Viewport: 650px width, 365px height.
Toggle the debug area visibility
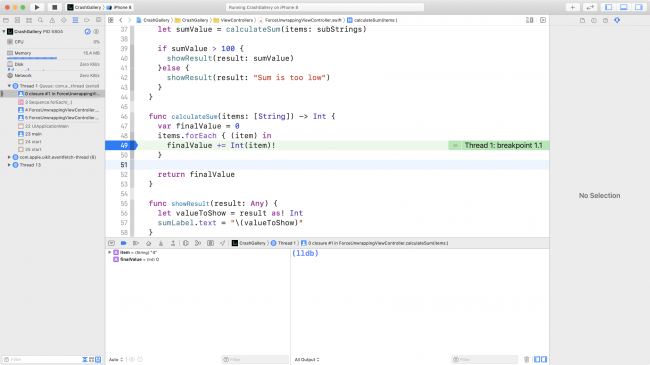click(x=623, y=7)
